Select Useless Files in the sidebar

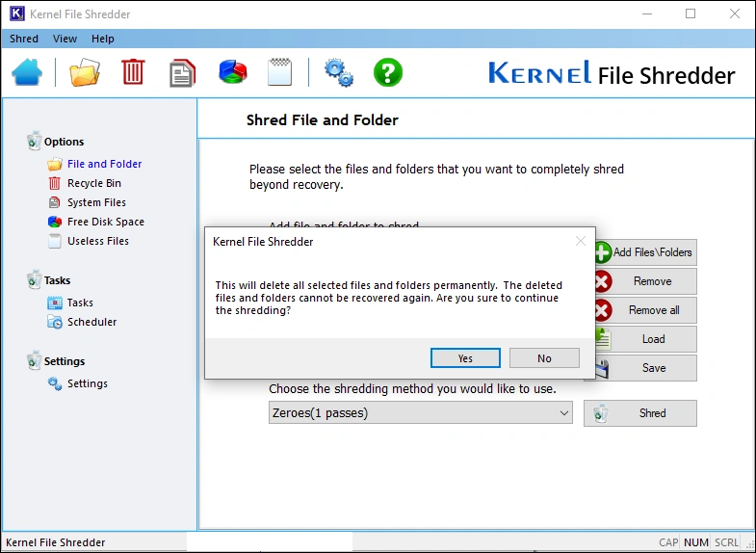[97, 241]
